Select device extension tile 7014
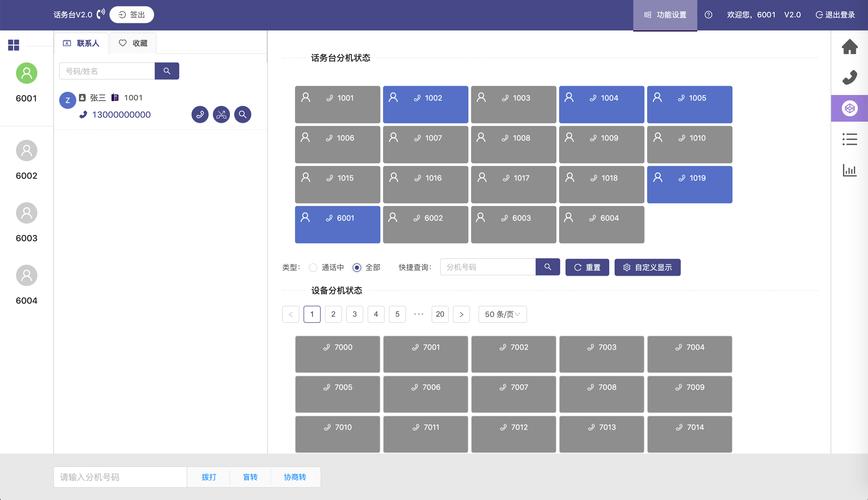 [690, 434]
